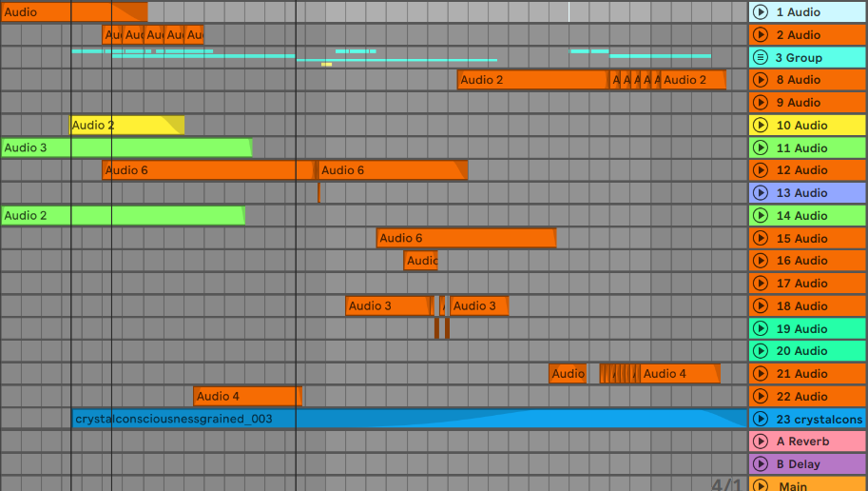Select yellow Audio 2 clip on track 10
Image resolution: width=868 pixels, height=491 pixels.
point(126,125)
